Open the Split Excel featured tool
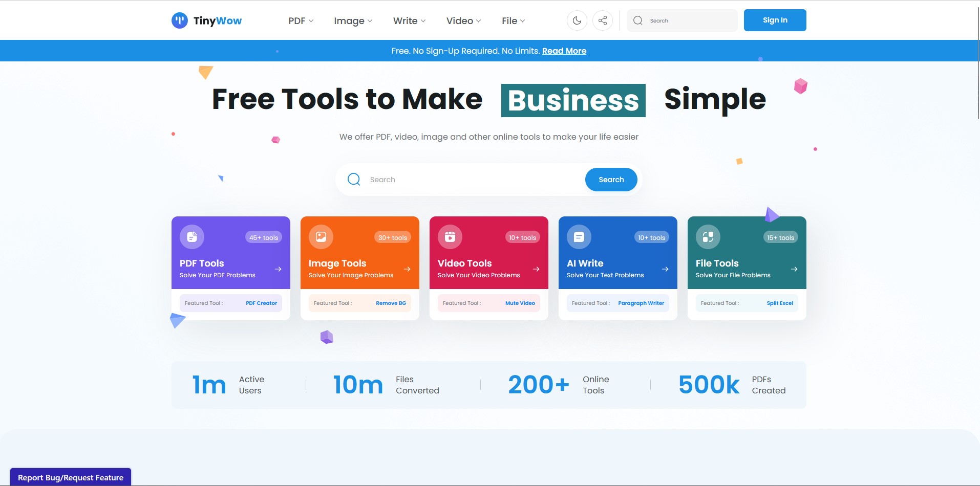This screenshot has width=980, height=486. click(780, 303)
